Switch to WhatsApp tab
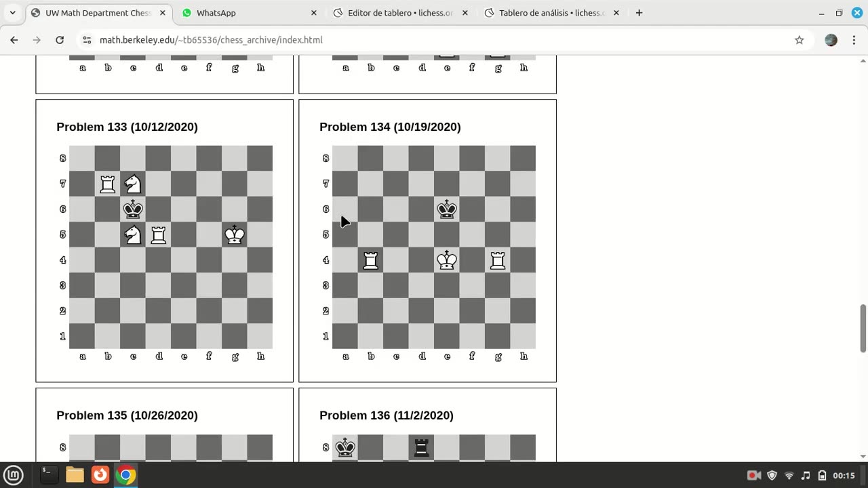The image size is (868, 488). [249, 13]
